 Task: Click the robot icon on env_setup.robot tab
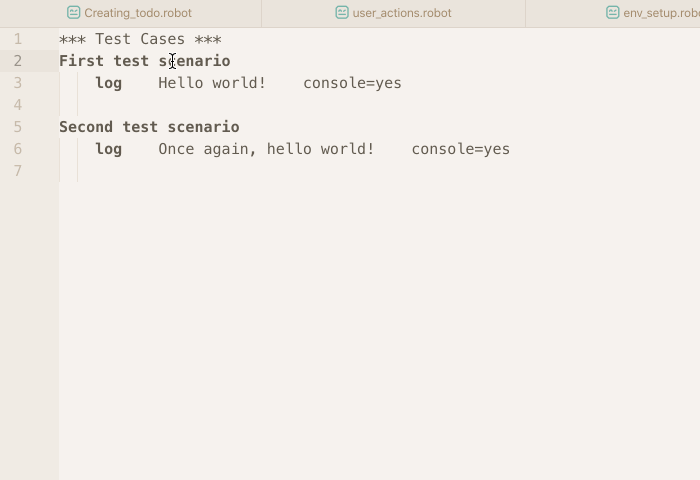pyautogui.click(x=612, y=13)
